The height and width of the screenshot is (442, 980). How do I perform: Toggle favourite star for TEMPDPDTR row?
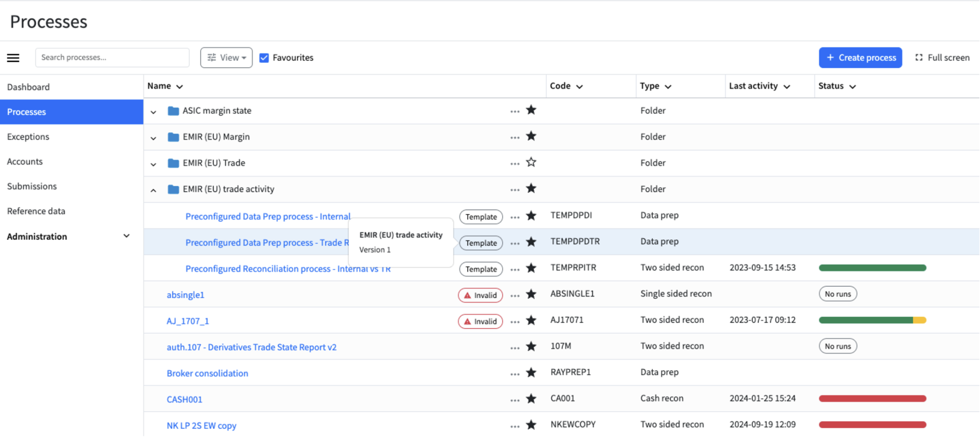pos(531,242)
